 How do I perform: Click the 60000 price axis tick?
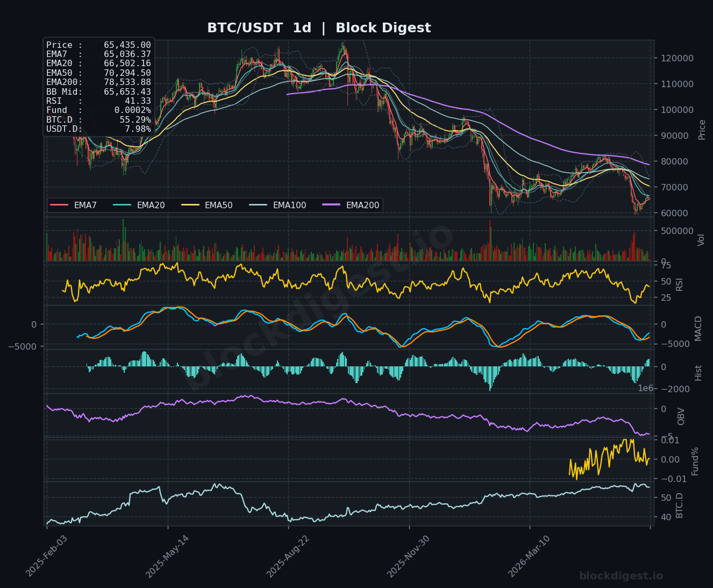pos(675,213)
